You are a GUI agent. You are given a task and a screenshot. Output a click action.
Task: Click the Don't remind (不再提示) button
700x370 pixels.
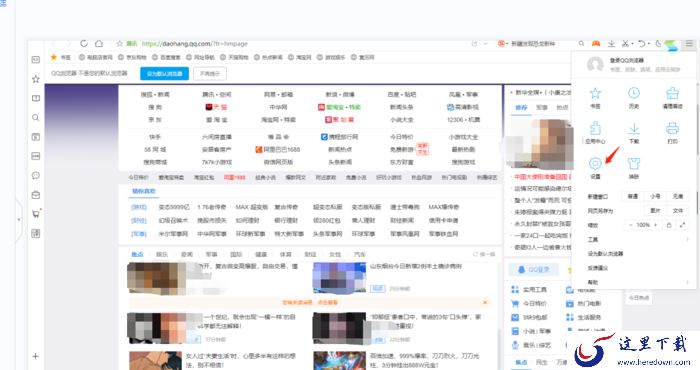210,74
